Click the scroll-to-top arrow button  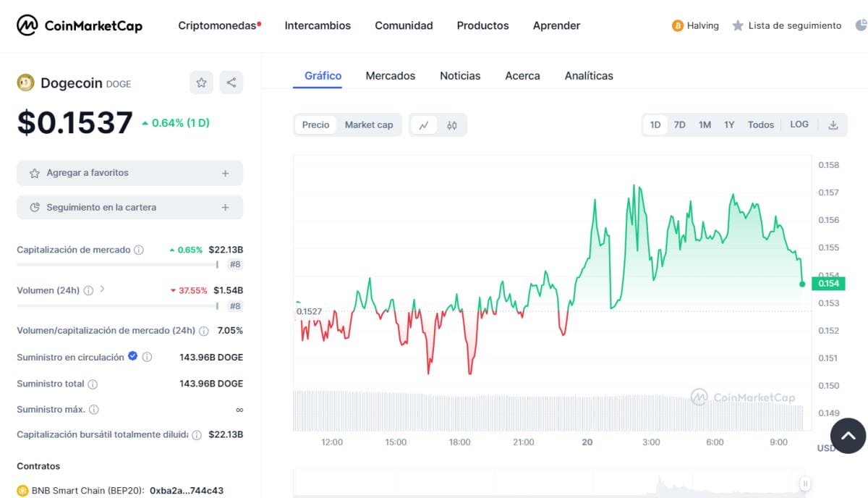pyautogui.click(x=848, y=436)
